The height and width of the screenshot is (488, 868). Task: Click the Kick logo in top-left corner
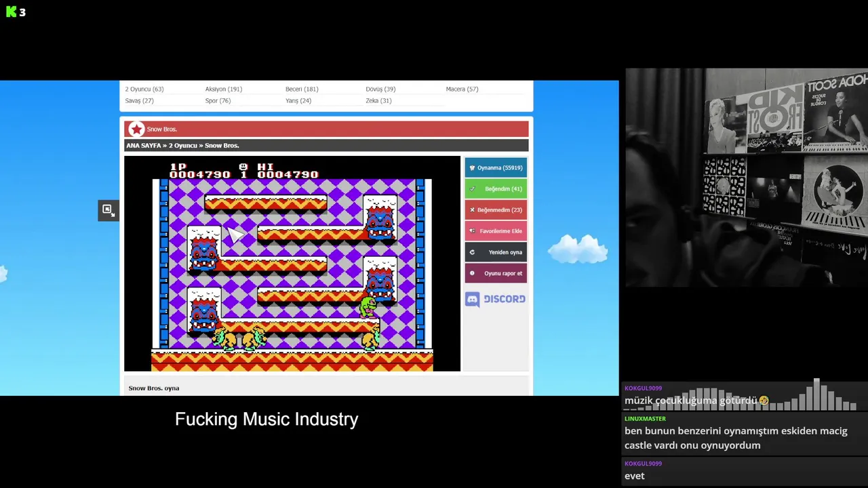click(11, 12)
